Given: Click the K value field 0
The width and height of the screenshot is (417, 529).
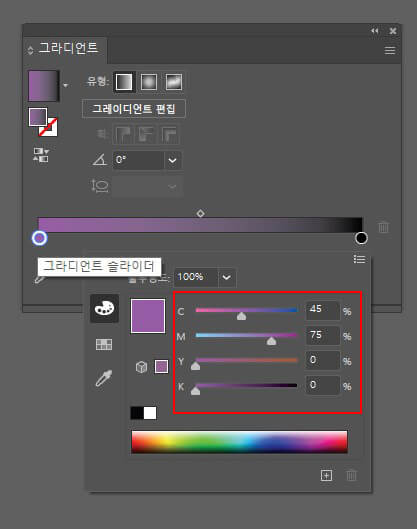Looking at the screenshot, I should (323, 385).
